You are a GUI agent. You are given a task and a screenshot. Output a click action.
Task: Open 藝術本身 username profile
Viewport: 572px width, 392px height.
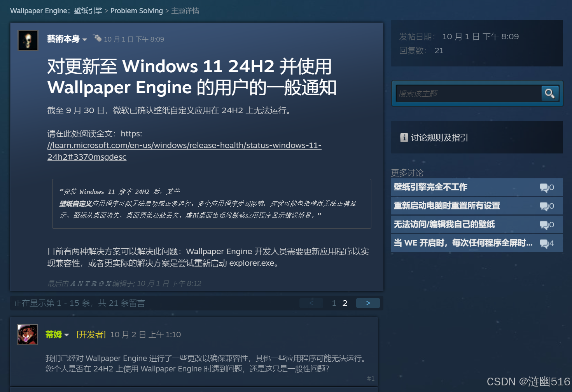(x=63, y=39)
